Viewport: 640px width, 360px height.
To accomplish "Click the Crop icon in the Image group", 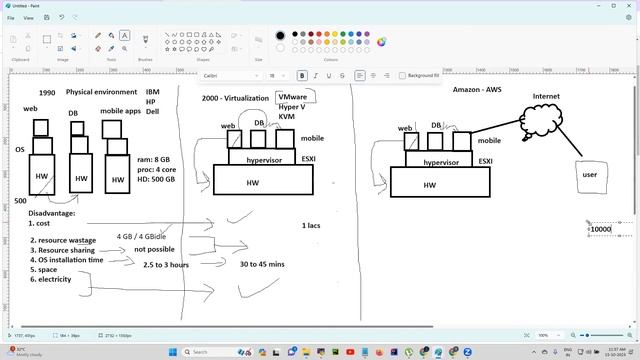I will click(60, 36).
